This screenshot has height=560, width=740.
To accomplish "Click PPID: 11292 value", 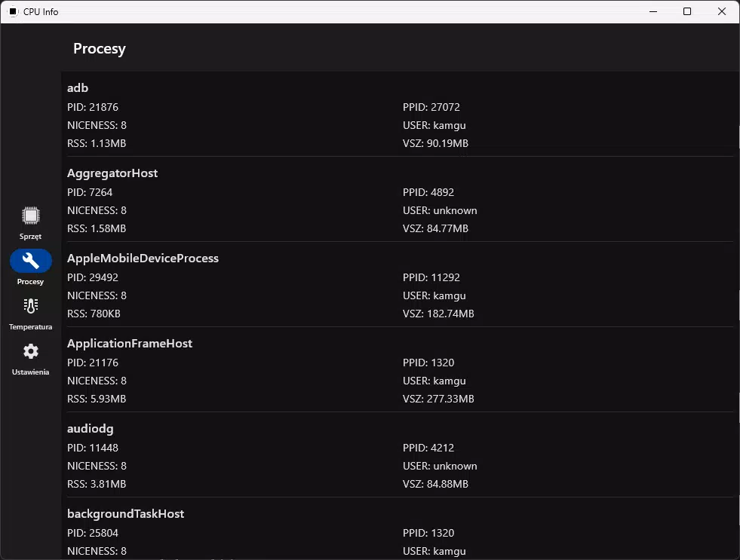I will (x=431, y=277).
